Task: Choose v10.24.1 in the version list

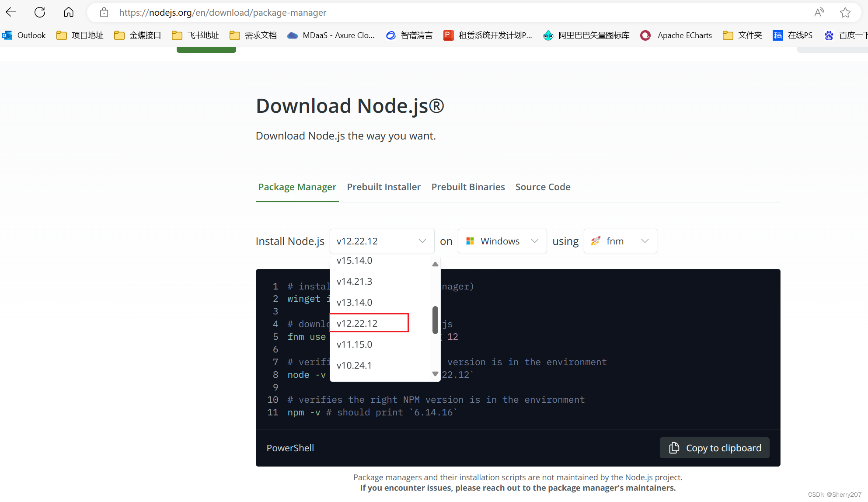Action: coord(354,365)
